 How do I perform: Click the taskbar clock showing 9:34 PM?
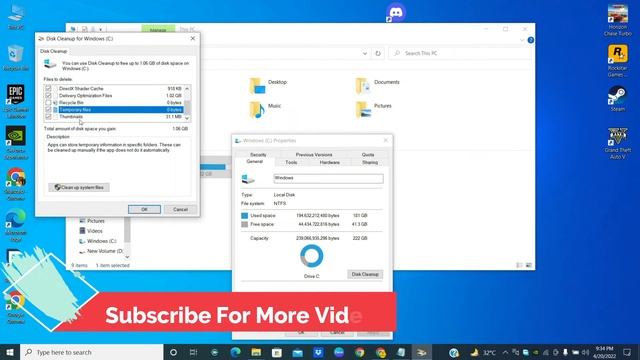click(x=604, y=352)
